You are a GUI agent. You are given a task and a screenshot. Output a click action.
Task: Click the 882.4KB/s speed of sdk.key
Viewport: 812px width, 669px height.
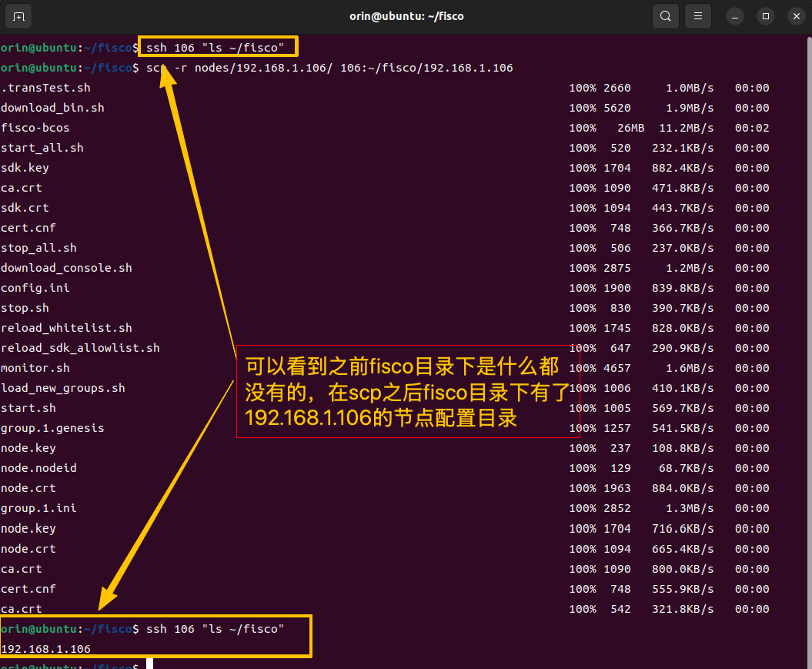tap(683, 169)
